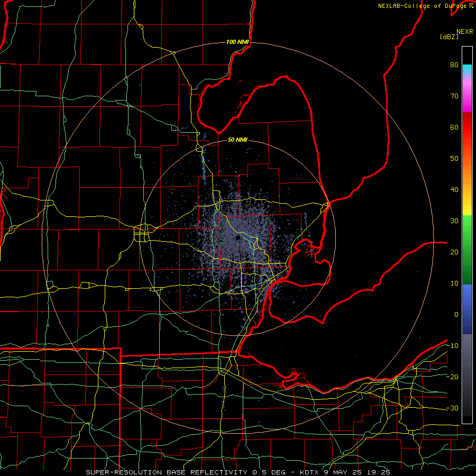Image resolution: width=476 pixels, height=476 pixels.
Task: Click the 80 value on dBZ scale
Action: [454, 65]
